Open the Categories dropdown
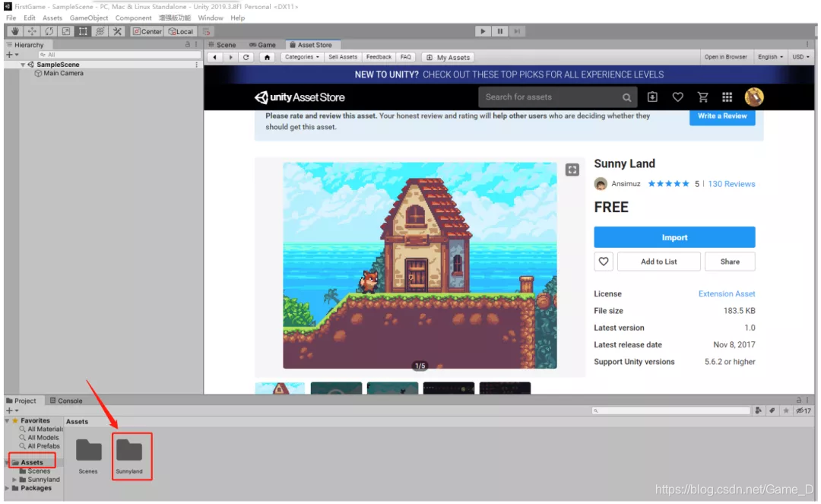 point(302,58)
